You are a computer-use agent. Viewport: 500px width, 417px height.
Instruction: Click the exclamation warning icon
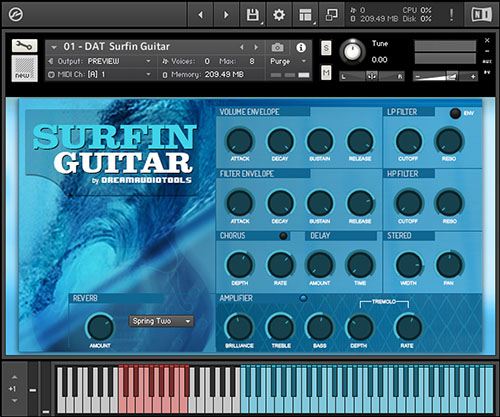(451, 15)
